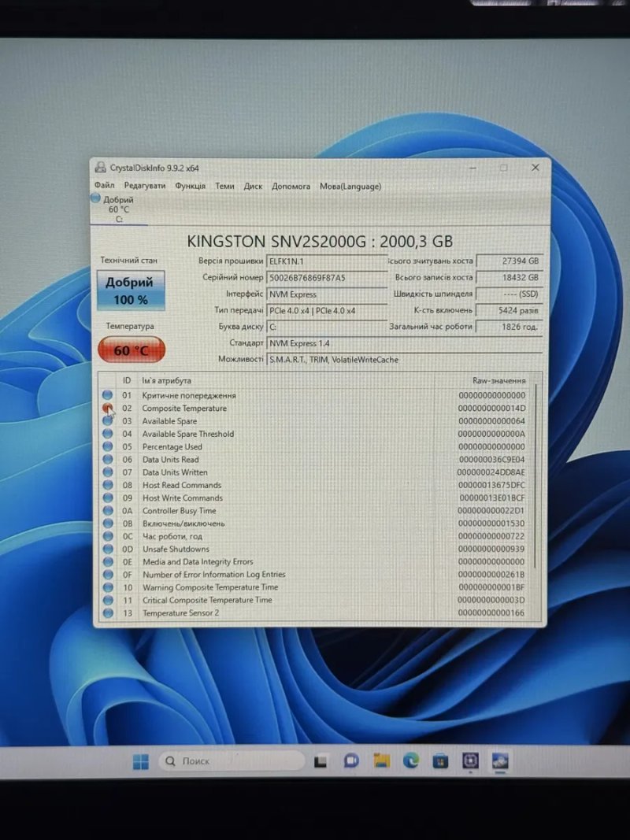Click the status icon for Available Spare Threshold
The height and width of the screenshot is (840, 630).
(x=108, y=434)
